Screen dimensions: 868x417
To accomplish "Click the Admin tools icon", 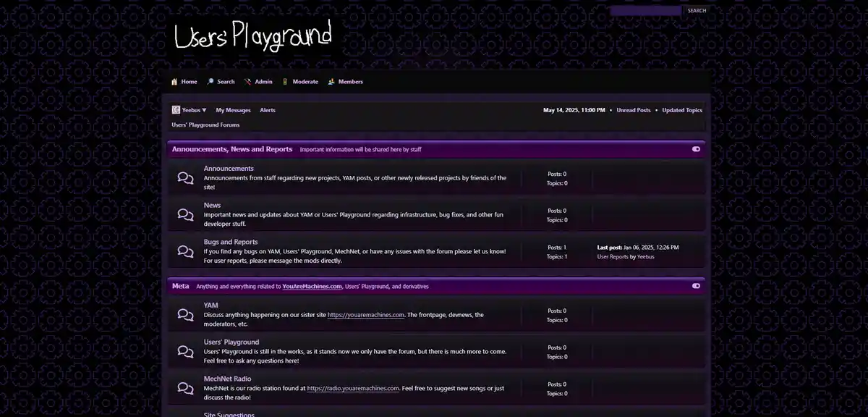I will coord(248,82).
